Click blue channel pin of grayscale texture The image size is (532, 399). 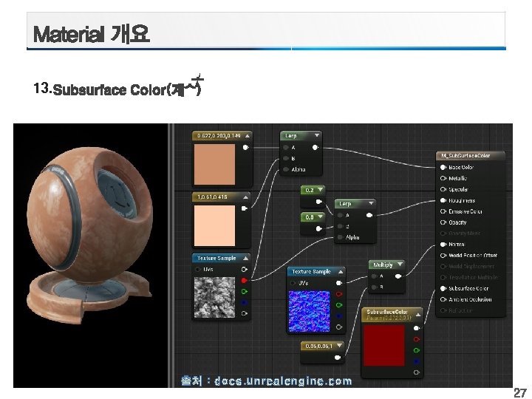click(245, 302)
